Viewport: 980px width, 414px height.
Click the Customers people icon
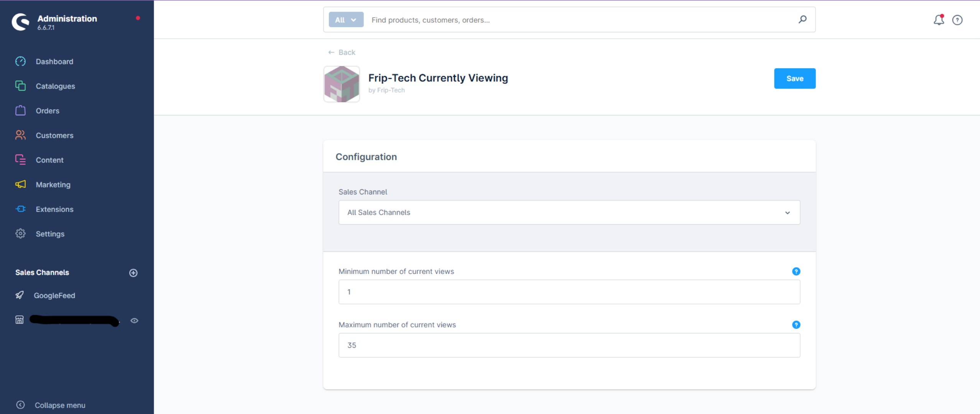coord(20,135)
